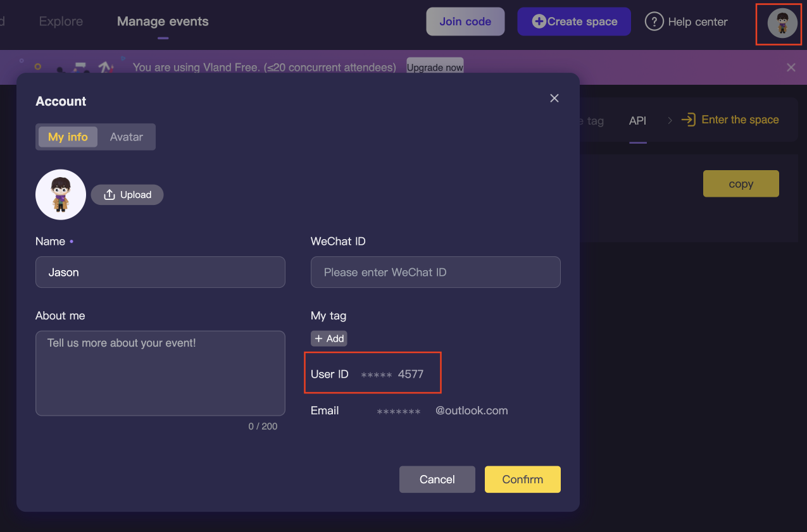Image resolution: width=807 pixels, height=532 pixels.
Task: Click the Enter the space arrow icon
Action: [688, 120]
